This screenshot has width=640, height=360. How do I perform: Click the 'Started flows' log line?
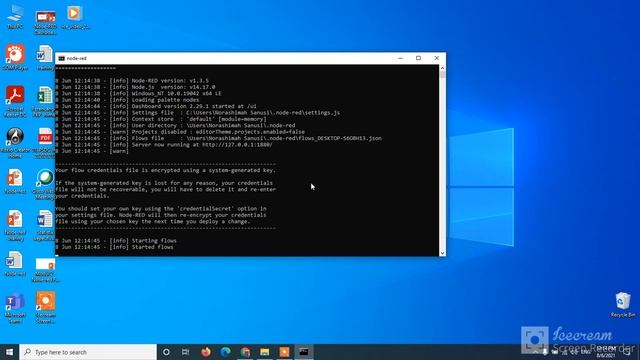115,247
